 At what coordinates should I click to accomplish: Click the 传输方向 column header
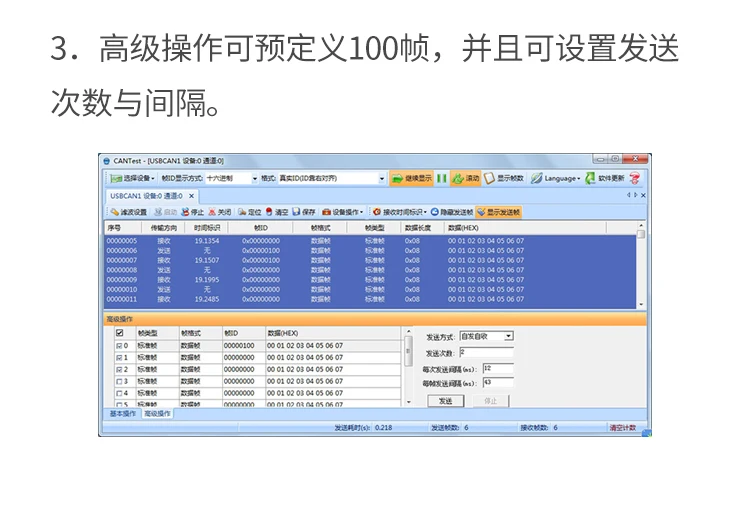163,228
